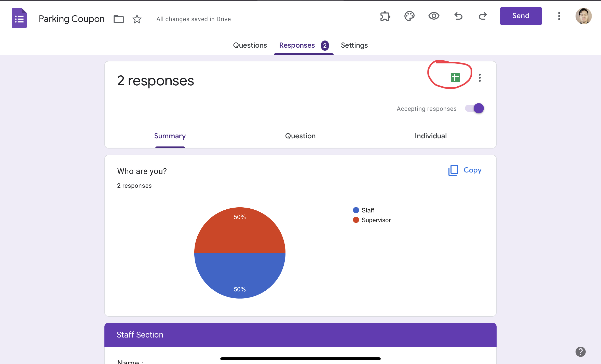Switch to the Individual responses view

coord(430,136)
